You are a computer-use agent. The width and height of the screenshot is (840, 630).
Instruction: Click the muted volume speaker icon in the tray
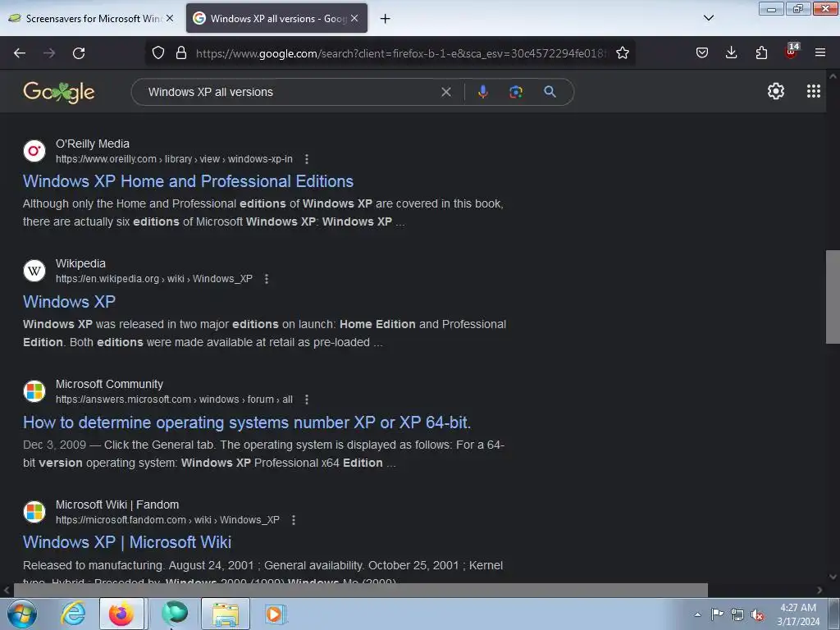[x=757, y=615]
